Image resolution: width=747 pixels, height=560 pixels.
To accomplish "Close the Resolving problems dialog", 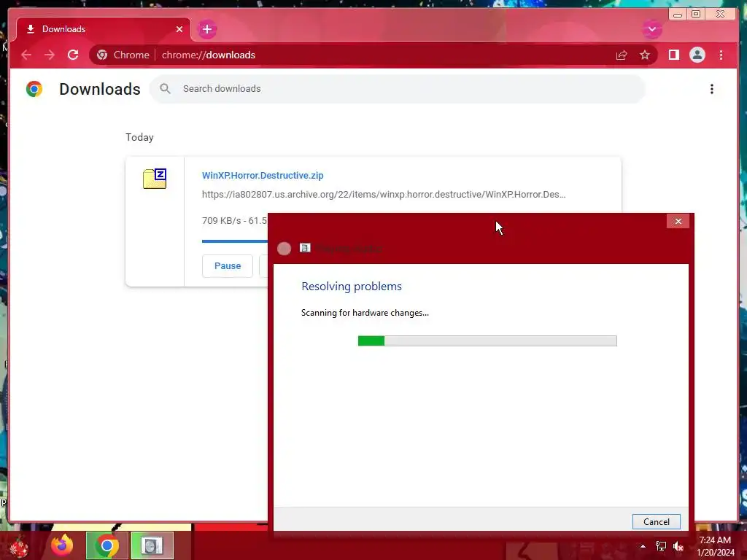I will [x=678, y=221].
